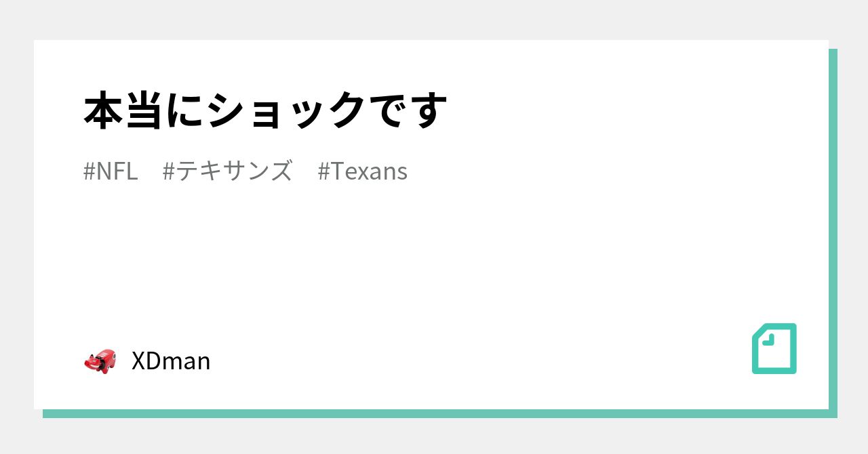Open the #テキサンズ hashtag

point(228,171)
